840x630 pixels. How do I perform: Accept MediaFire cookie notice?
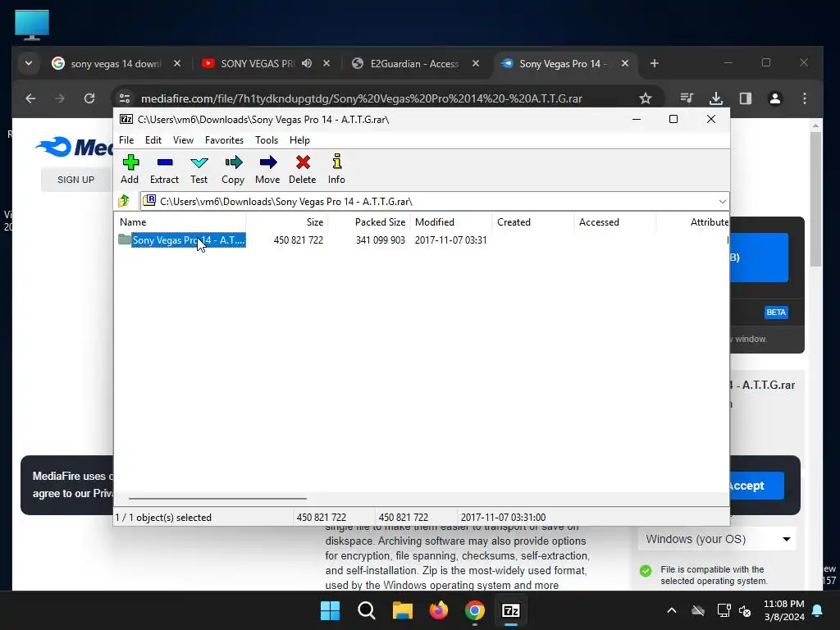(x=756, y=486)
